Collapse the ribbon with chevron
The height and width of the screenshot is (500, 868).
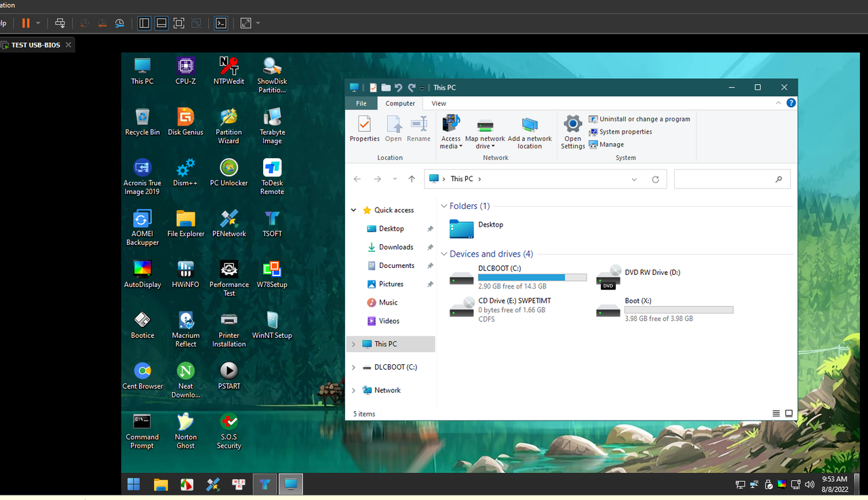coord(778,103)
